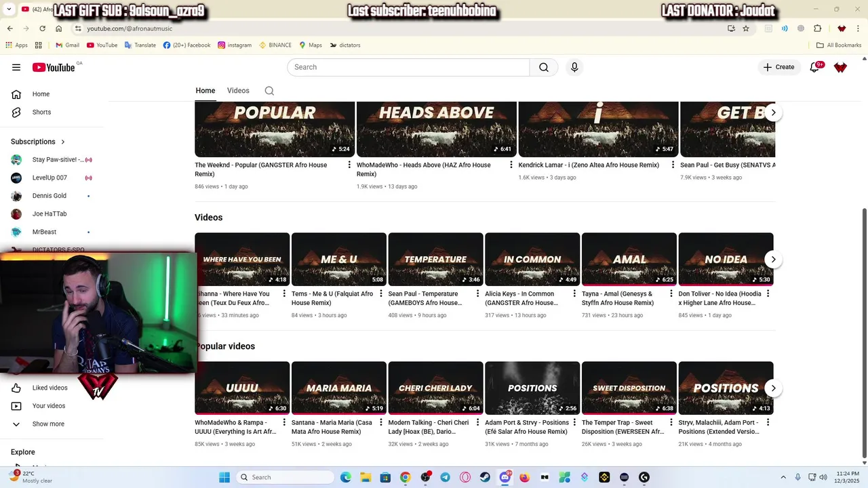Click the channel search magnifier icon
The width and height of the screenshot is (868, 488).
[269, 91]
